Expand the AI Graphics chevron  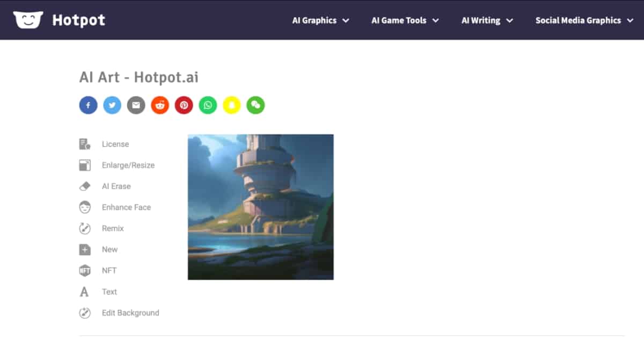(346, 20)
